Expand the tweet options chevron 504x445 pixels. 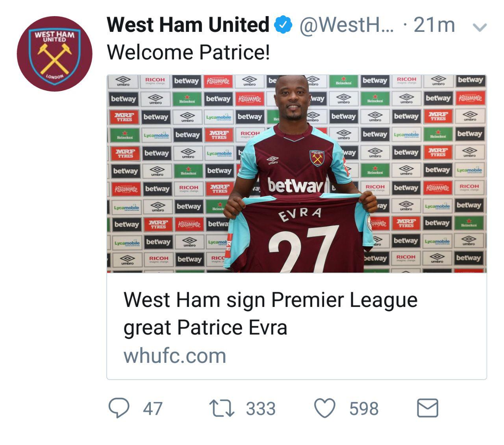click(479, 27)
